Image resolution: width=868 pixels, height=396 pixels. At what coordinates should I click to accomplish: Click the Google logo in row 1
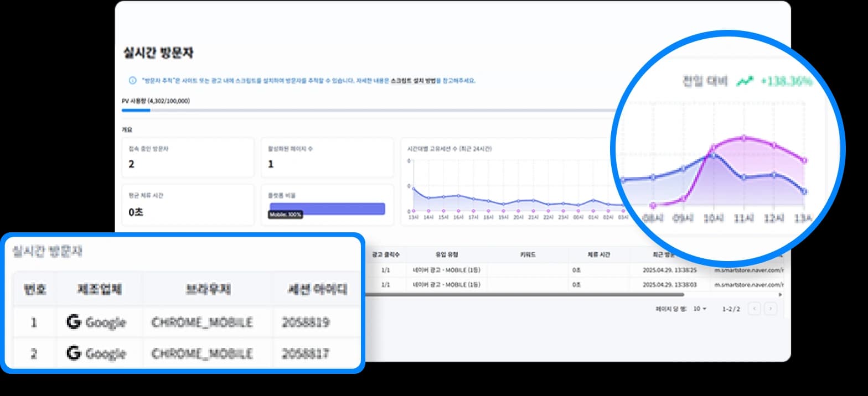tap(74, 322)
